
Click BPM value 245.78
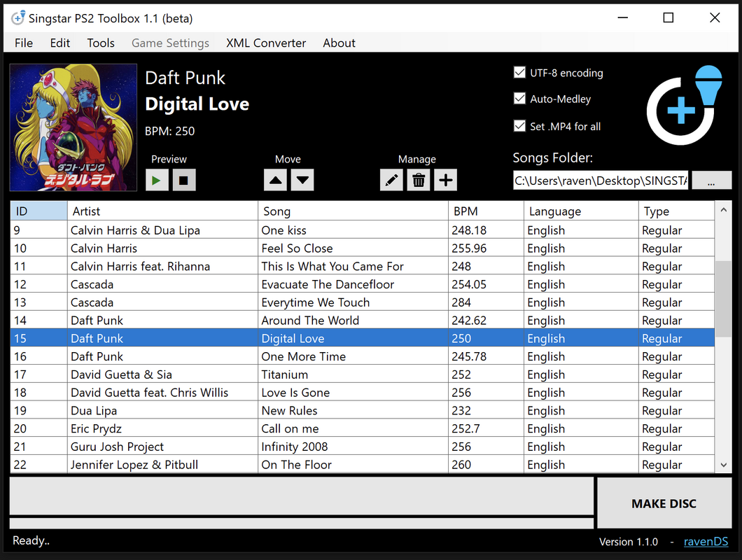tap(469, 356)
